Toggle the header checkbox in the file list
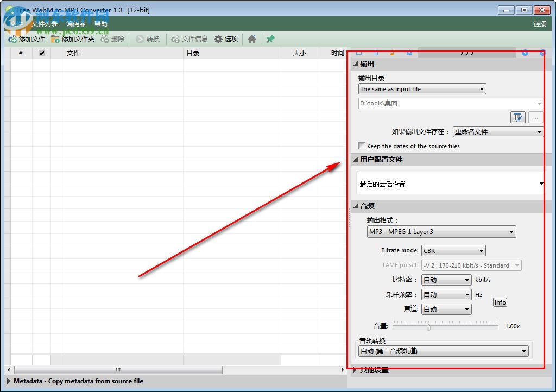The width and height of the screenshot is (556, 392). (41, 53)
